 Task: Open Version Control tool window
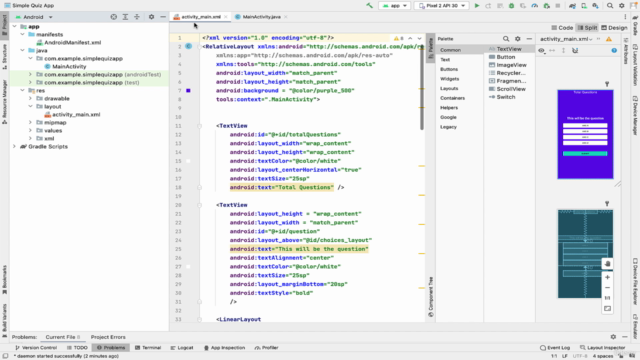[x=36, y=348]
